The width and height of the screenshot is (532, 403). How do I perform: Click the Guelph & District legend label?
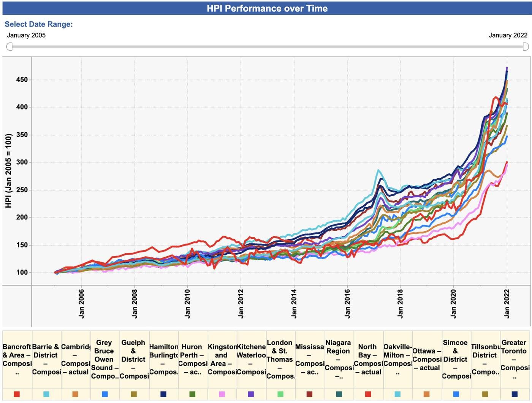point(134,359)
